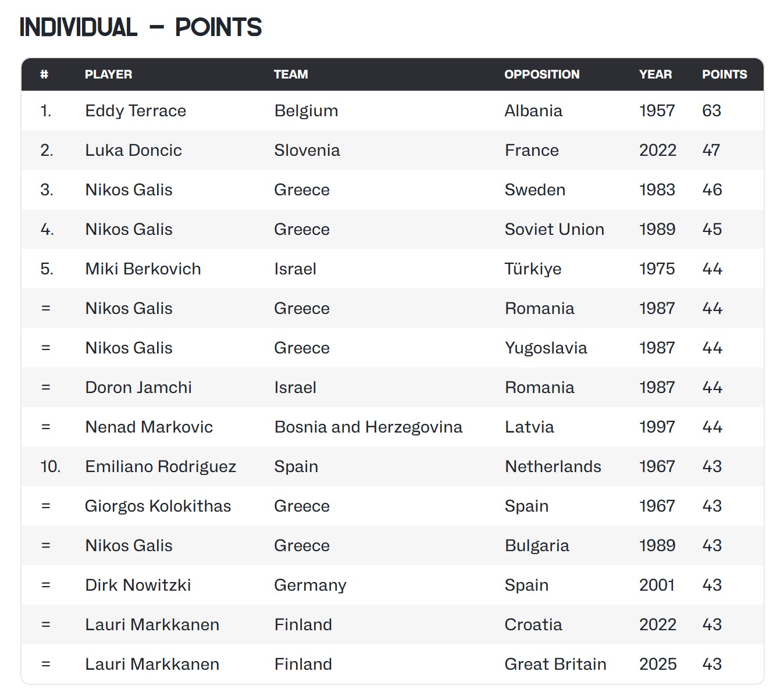The height and width of the screenshot is (700, 784).
Task: Select Eddy Terrace player name
Action: (x=136, y=111)
